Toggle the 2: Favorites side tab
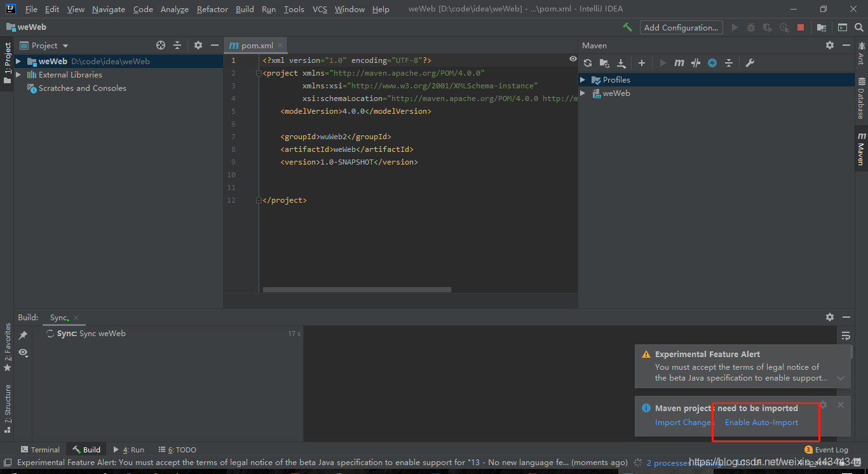The image size is (868, 474). tap(7, 347)
